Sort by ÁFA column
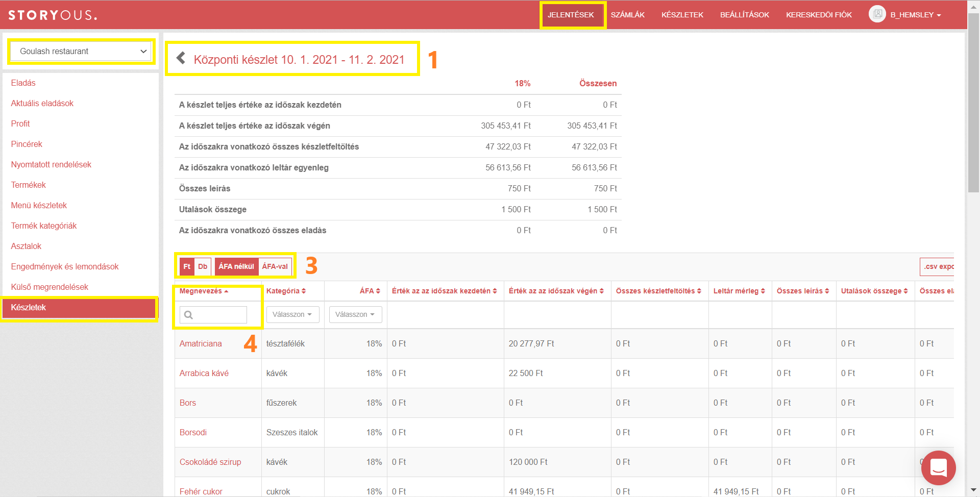 point(370,291)
